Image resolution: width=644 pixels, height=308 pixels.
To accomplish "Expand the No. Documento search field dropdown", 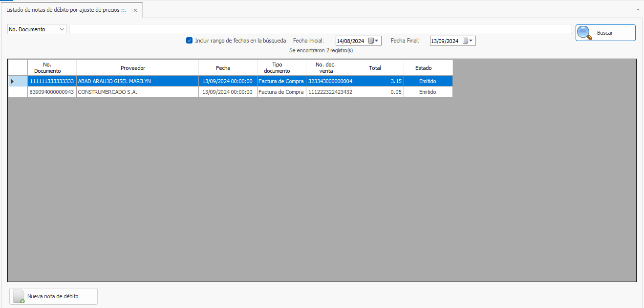I will click(x=62, y=29).
